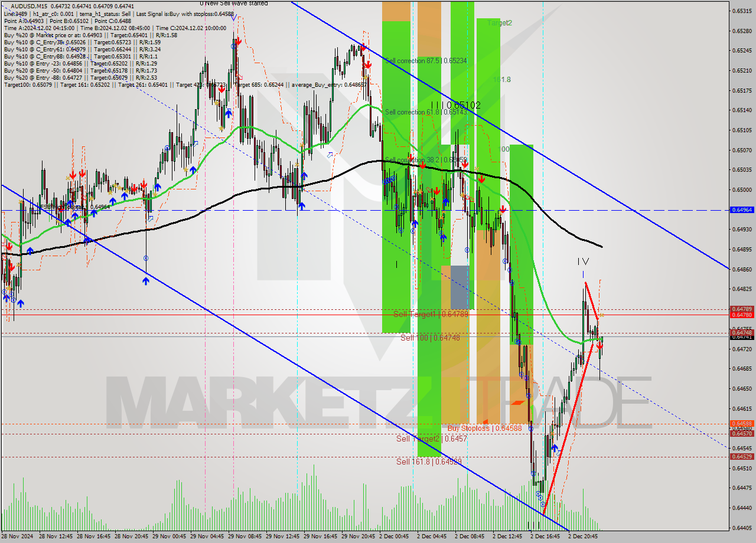The image size is (756, 543).
Task: Click the 'Sell Target1 | 0.64789' label
Action: 431,314
